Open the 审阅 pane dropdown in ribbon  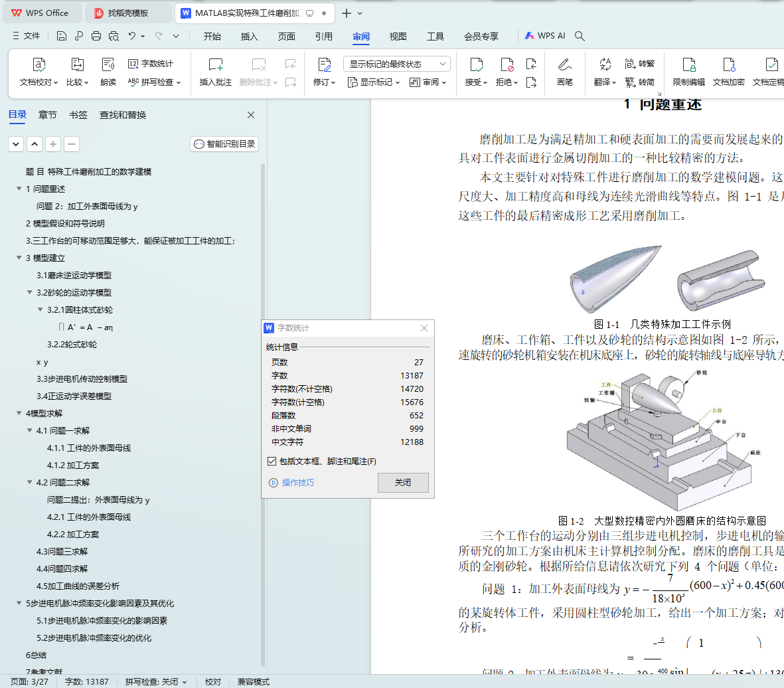pos(428,82)
